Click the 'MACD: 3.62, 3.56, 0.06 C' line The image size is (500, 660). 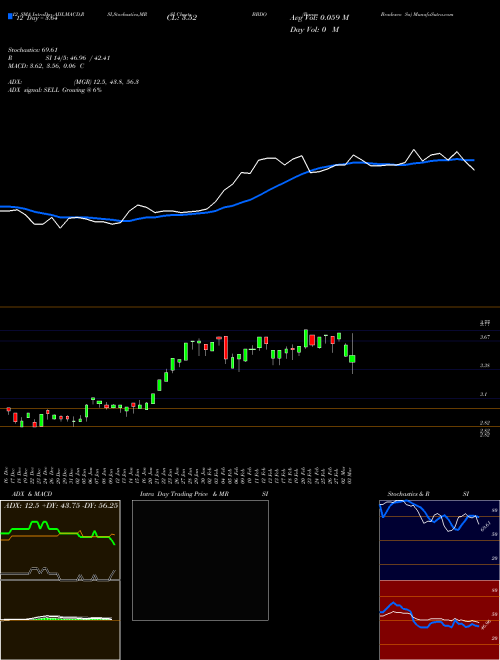[x=46, y=66]
